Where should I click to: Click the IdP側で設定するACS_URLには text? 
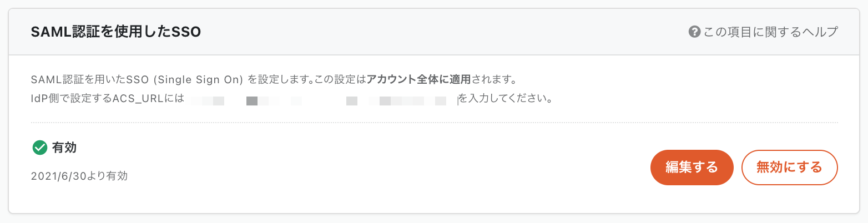point(108,101)
